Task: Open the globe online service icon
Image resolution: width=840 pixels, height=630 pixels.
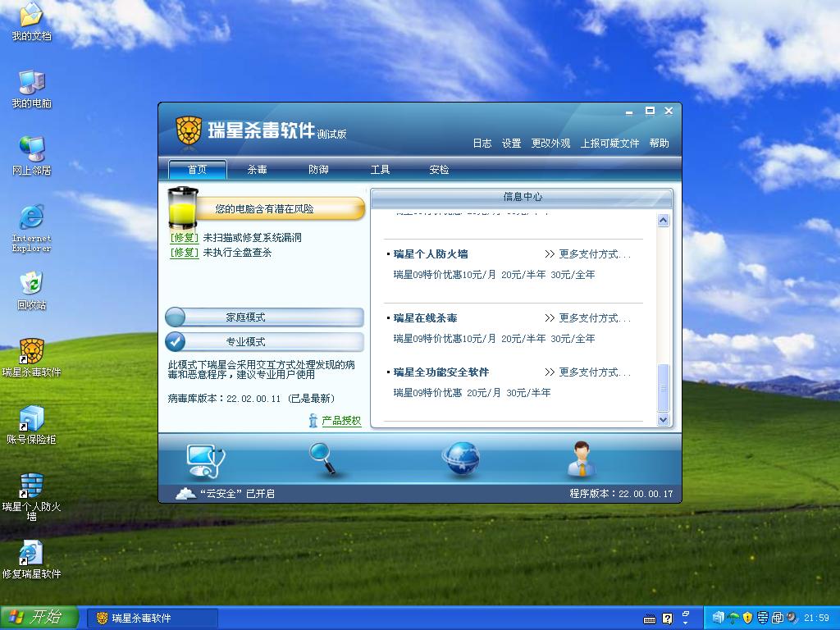Action: [461, 459]
